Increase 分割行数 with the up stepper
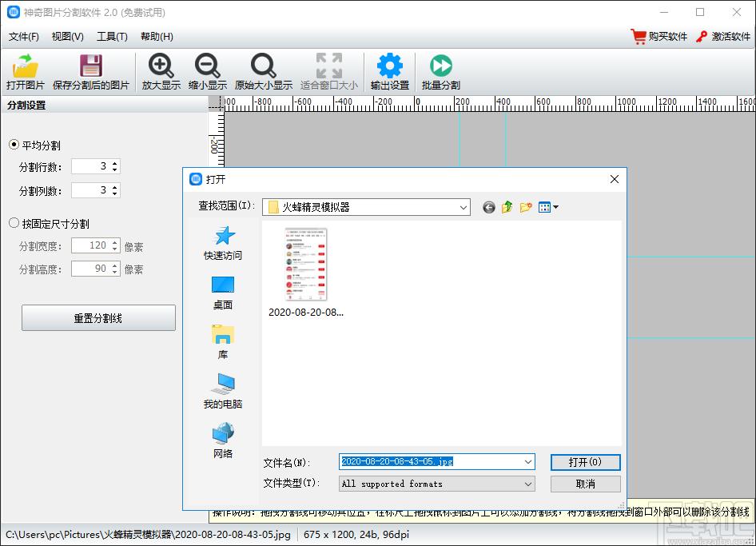The width and height of the screenshot is (756, 546). 115,164
